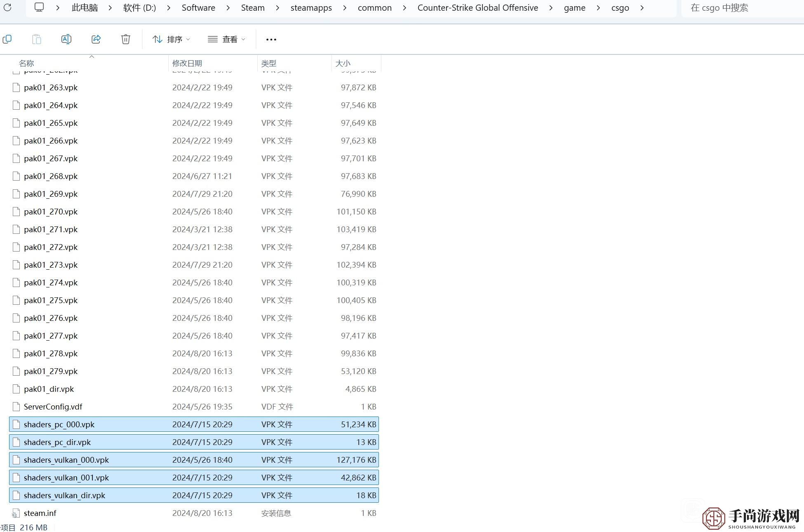Select pak01_274.vpk file name

pos(51,282)
